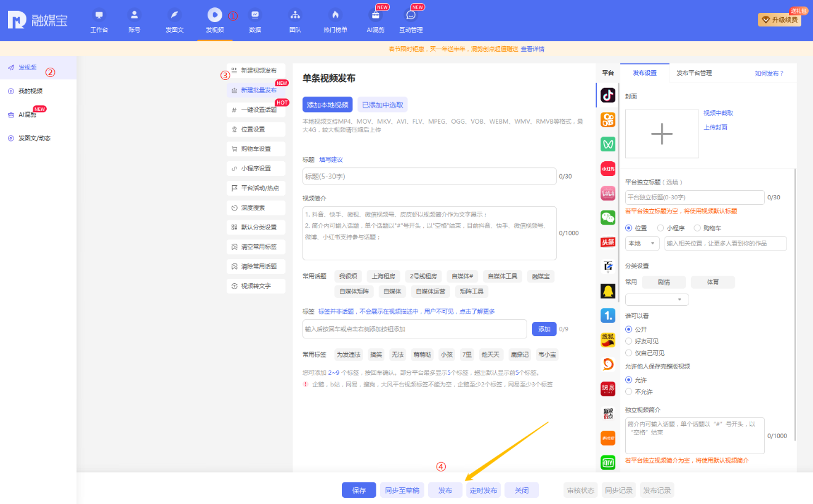This screenshot has height=504, width=813.
Task: Open the 本地 location dropdown
Action: (x=642, y=244)
